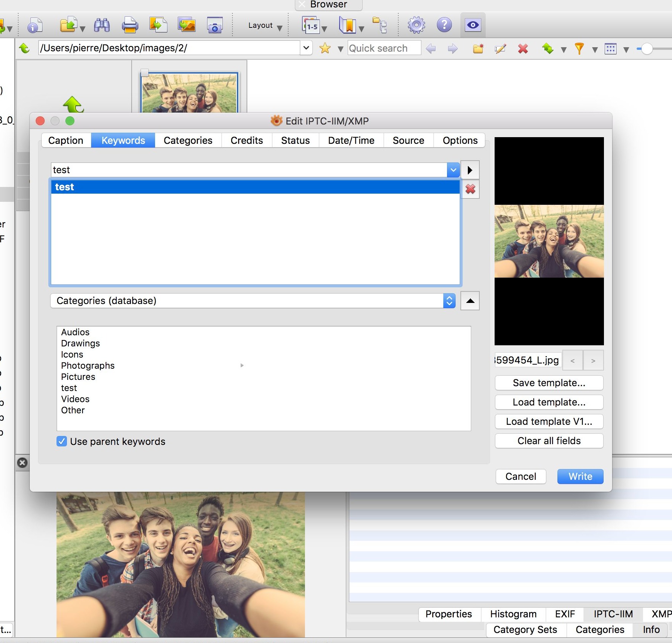Viewport: 672px width, 643px height.
Task: Switch to the Caption tab
Action: (66, 140)
